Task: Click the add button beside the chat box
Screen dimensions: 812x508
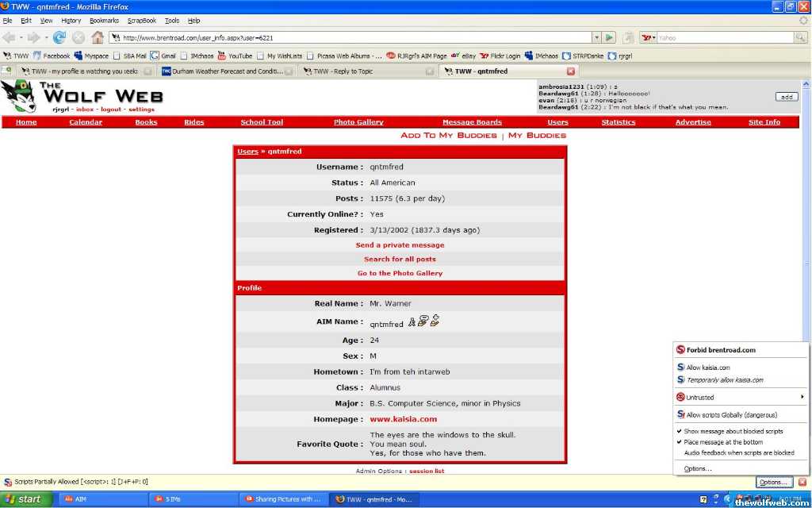Action: point(786,97)
